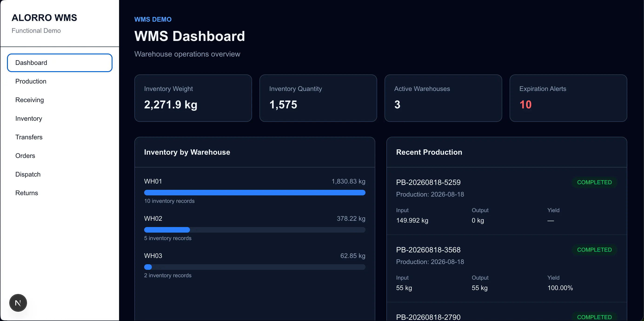This screenshot has height=321, width=644.
Task: Click the 2,271.9 kg value
Action: [171, 105]
